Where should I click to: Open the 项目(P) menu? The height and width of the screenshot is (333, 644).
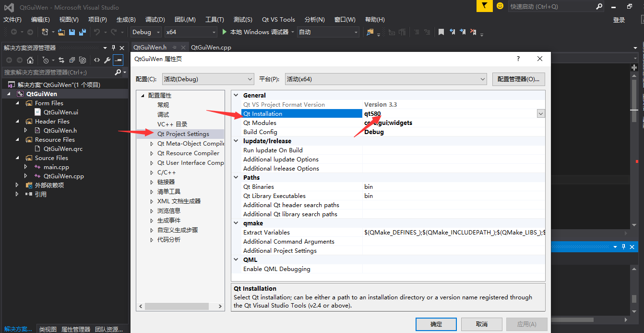pyautogui.click(x=97, y=20)
